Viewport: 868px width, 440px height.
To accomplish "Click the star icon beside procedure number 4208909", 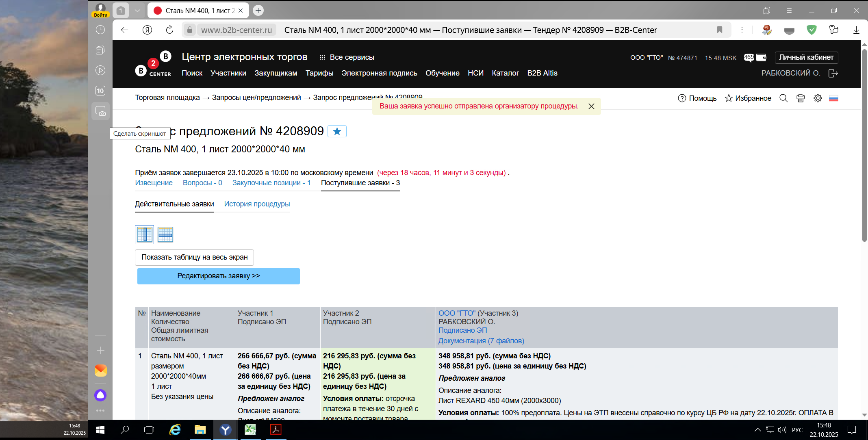I will coord(336,131).
